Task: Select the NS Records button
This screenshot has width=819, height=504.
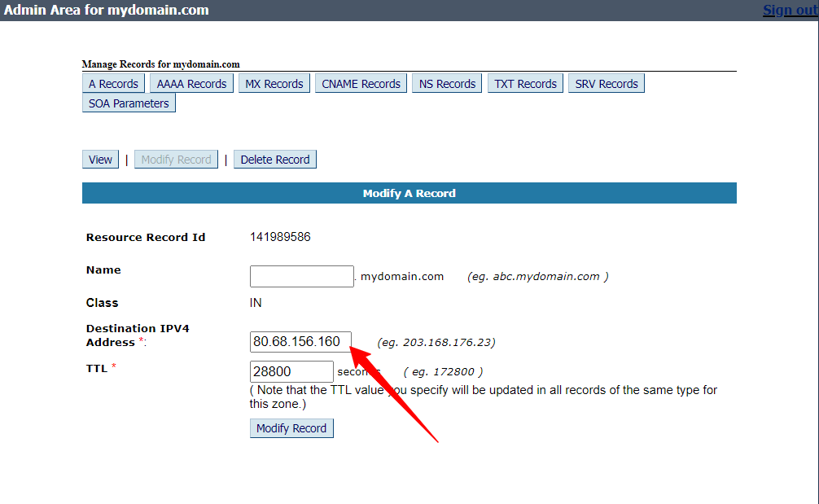Action: tap(447, 84)
